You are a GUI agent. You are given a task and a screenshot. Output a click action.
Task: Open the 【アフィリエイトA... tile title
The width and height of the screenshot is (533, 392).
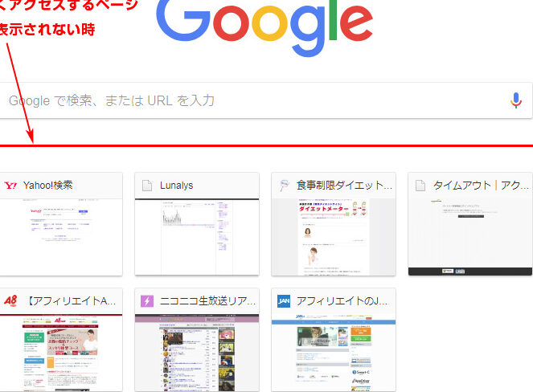pyautogui.click(x=71, y=301)
